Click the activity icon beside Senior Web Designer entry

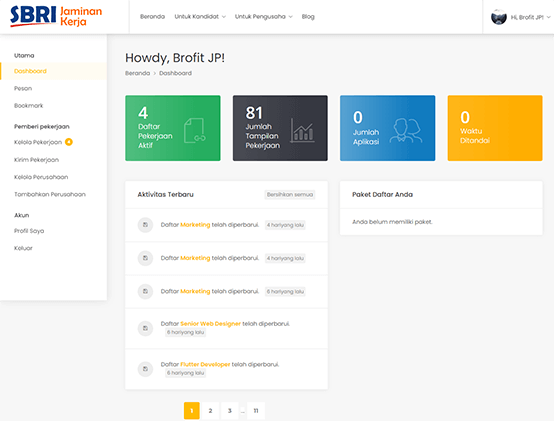pos(145,328)
